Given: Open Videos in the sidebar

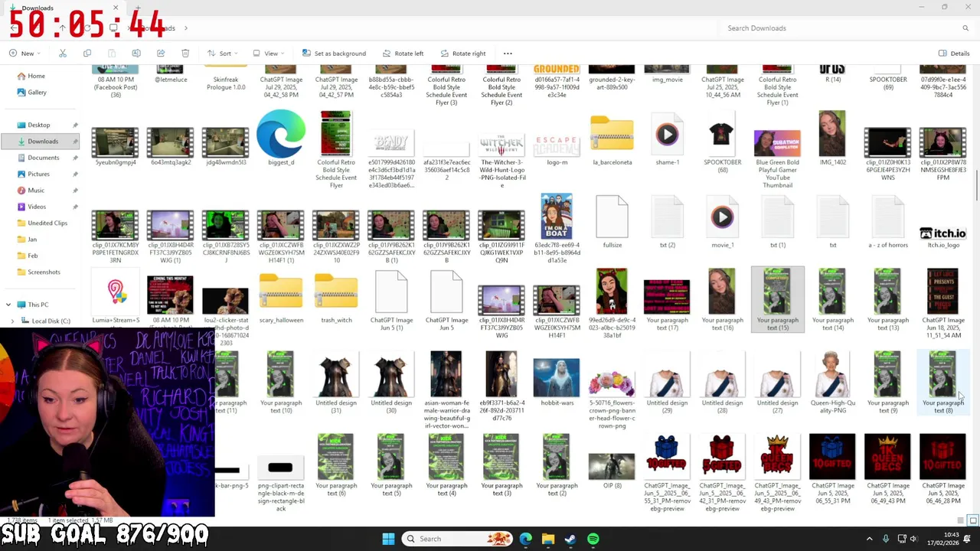Looking at the screenshot, I should pos(37,207).
